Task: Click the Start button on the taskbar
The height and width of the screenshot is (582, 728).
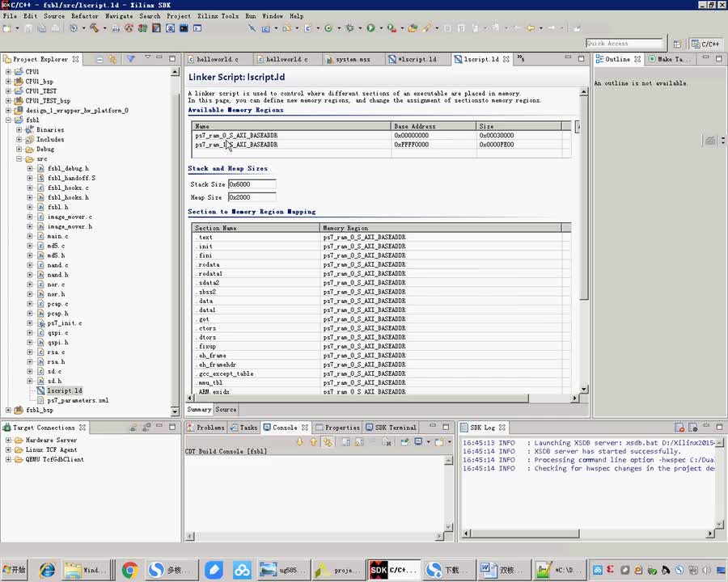Action: (x=15, y=569)
